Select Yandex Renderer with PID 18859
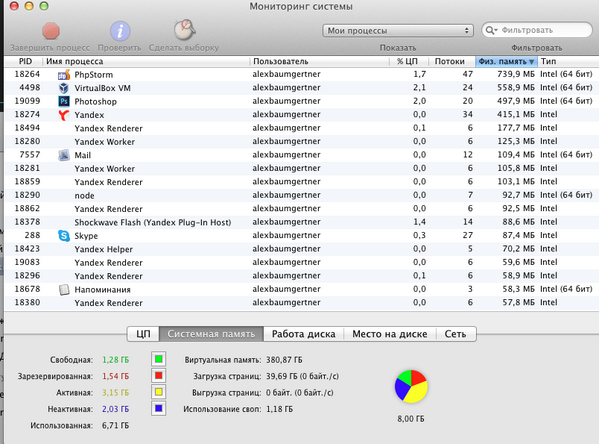Screen dimensions: 599x444 tap(301, 182)
